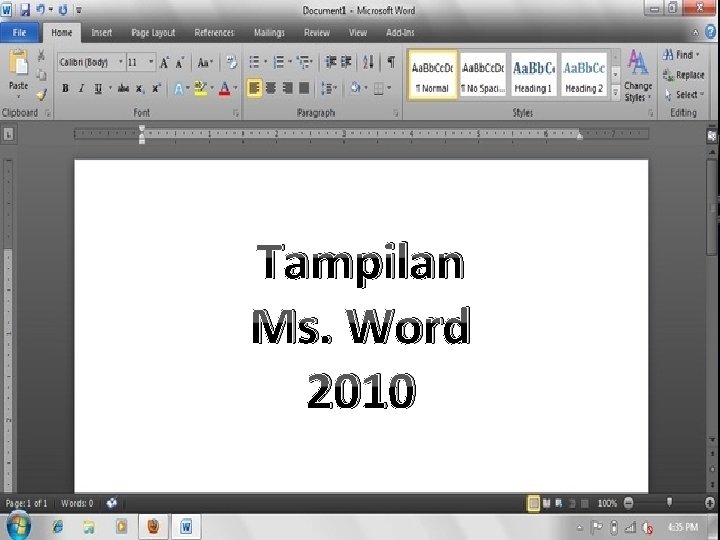Click Decrease Indent icon
Viewport: 720px width, 540px height.
[x=331, y=62]
